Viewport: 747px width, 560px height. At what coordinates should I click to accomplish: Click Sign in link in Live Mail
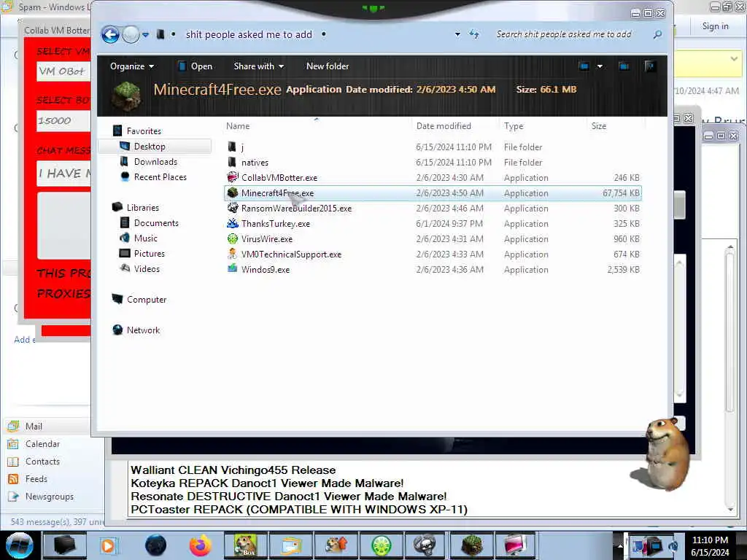[x=715, y=26]
